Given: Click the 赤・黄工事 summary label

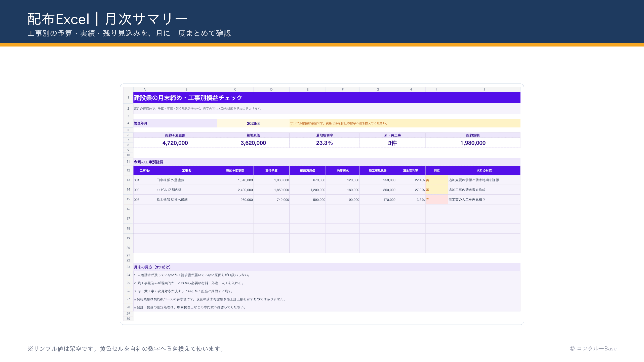Looking at the screenshot, I should pos(392,135).
